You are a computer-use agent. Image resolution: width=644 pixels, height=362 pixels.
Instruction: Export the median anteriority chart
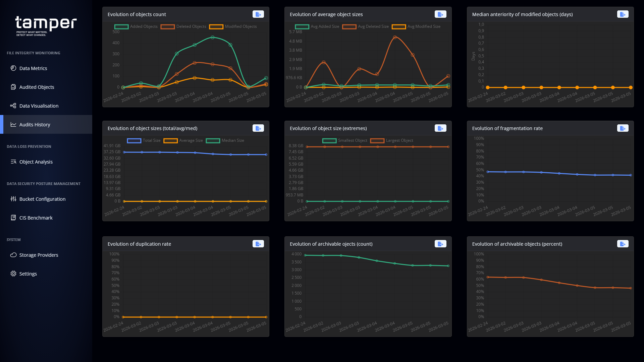tap(623, 14)
